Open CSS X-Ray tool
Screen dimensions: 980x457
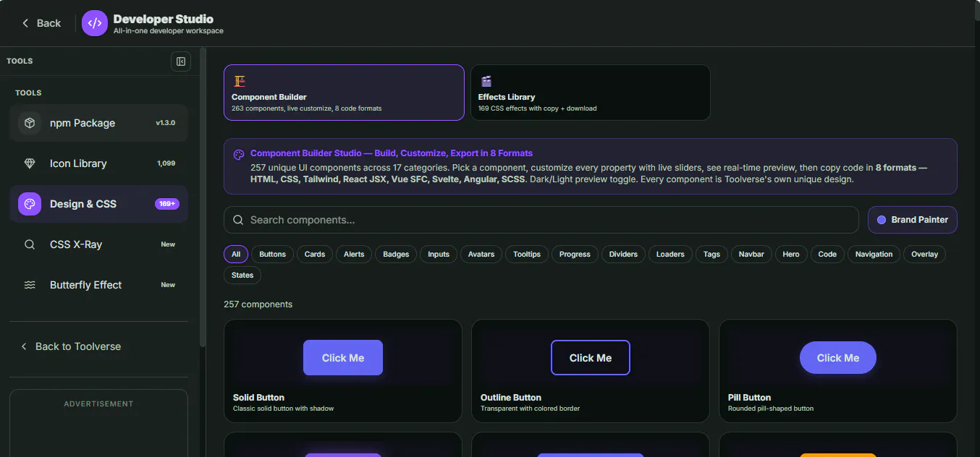click(98, 244)
